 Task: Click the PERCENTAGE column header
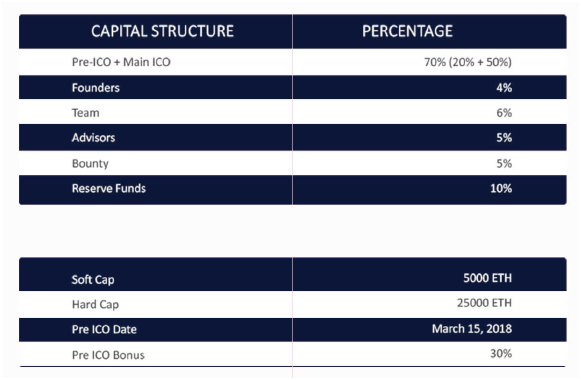click(x=407, y=31)
